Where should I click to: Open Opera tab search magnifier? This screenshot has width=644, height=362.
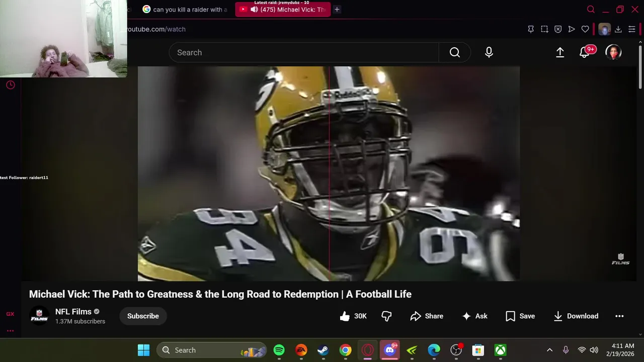[591, 9]
